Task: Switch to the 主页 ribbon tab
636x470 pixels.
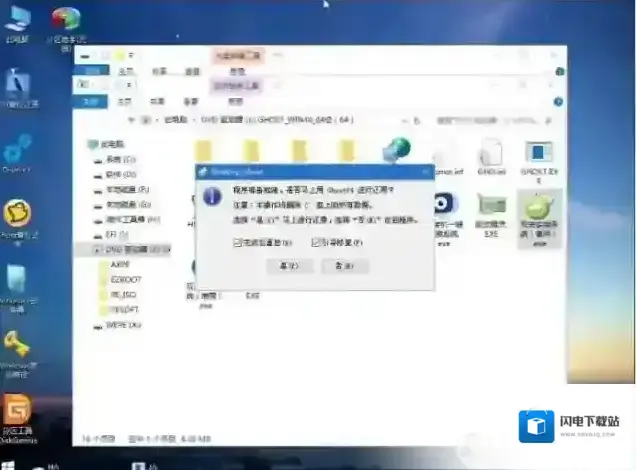Action: pyautogui.click(x=127, y=100)
